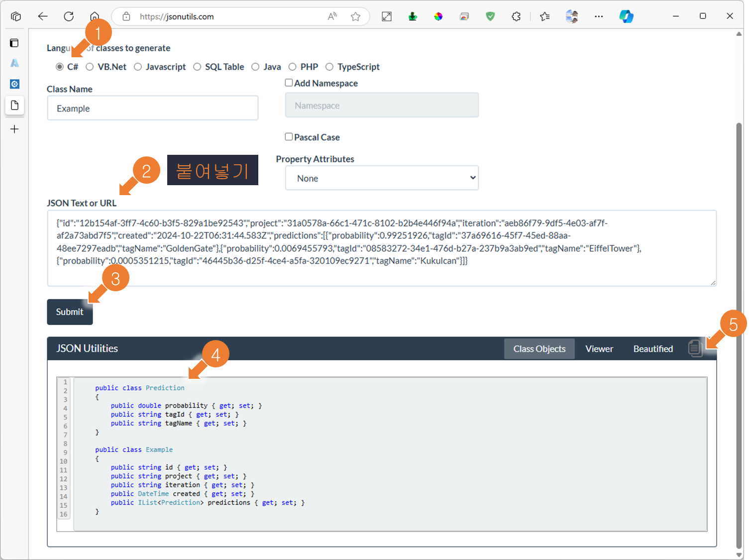Screen dimensions: 749x560
Task: Open the green shield extension icon
Action: [490, 16]
